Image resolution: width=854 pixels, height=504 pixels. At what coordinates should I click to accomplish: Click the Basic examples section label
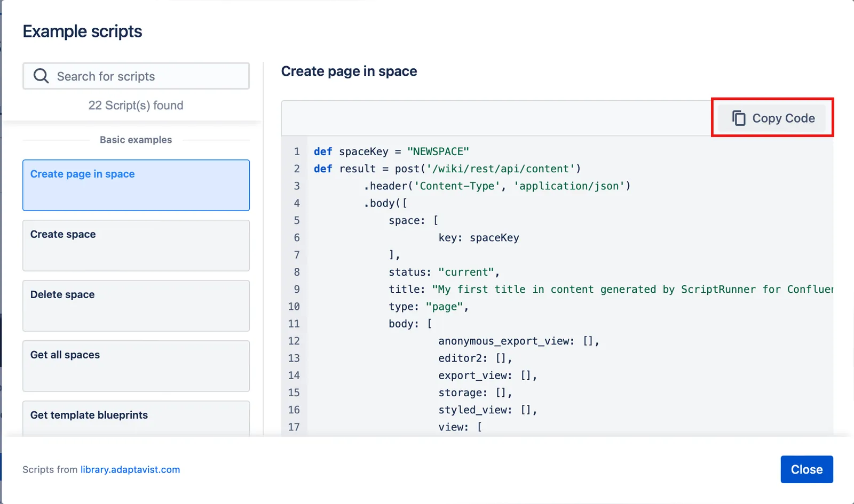(x=136, y=140)
